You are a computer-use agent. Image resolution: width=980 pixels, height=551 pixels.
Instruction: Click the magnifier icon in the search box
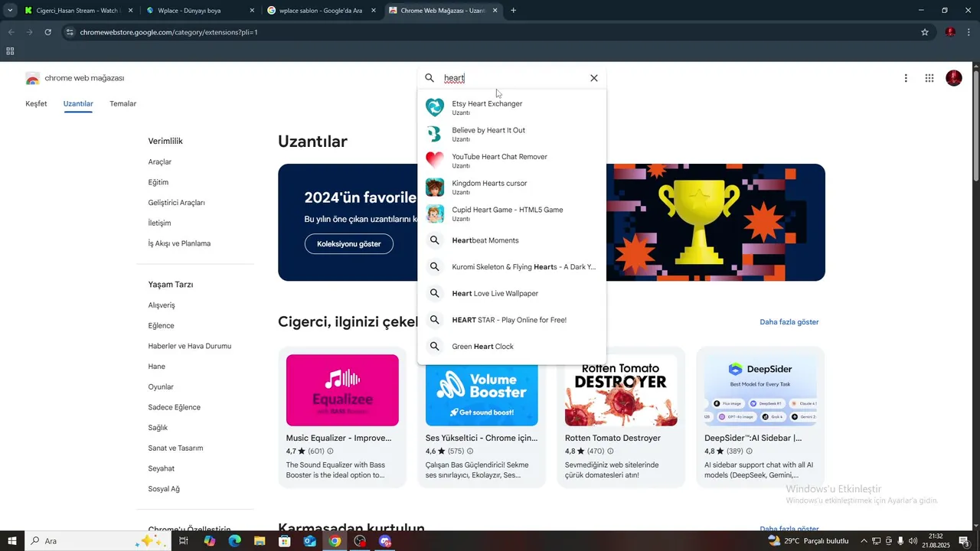coord(430,78)
